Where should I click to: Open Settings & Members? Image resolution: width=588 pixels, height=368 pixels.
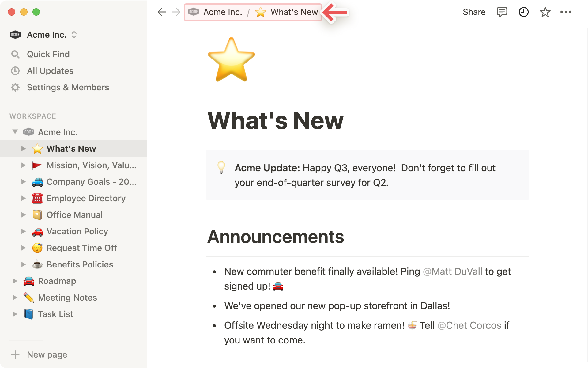click(68, 87)
